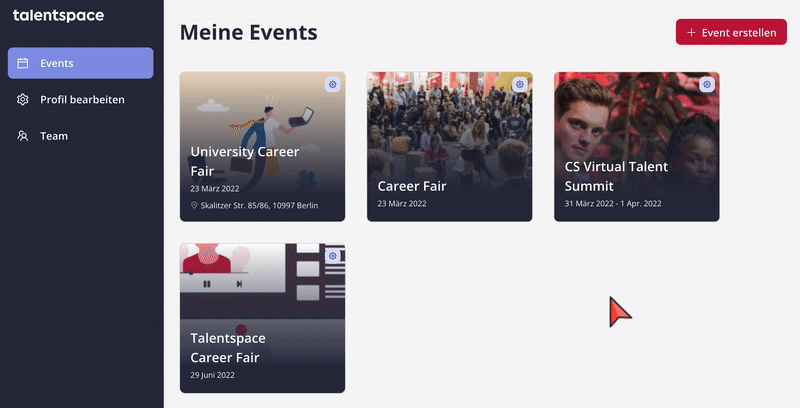Click the calendar icon next to Events
This screenshot has height=408, width=800.
(23, 63)
